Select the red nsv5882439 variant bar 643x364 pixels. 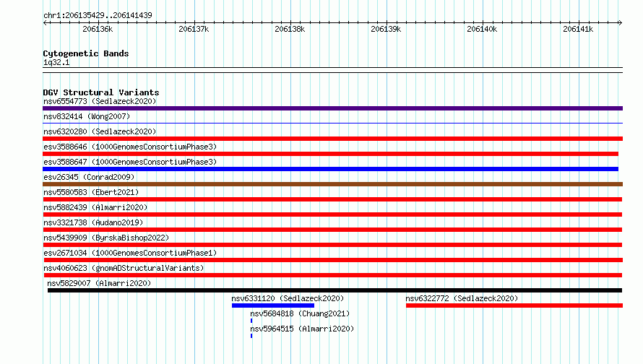[332, 214]
